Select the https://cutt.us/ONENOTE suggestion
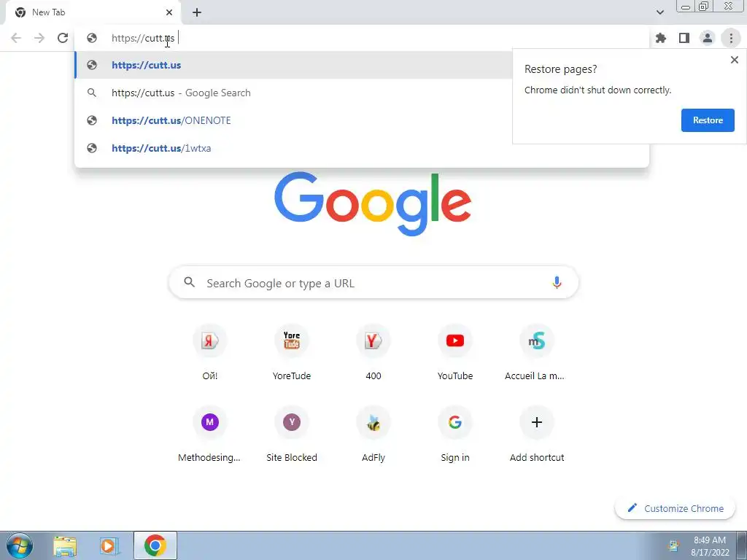Viewport: 747px width, 560px height. click(293, 120)
